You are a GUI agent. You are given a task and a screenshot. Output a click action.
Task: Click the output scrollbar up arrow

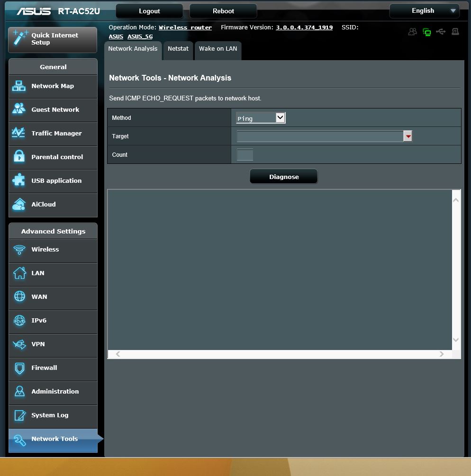455,200
